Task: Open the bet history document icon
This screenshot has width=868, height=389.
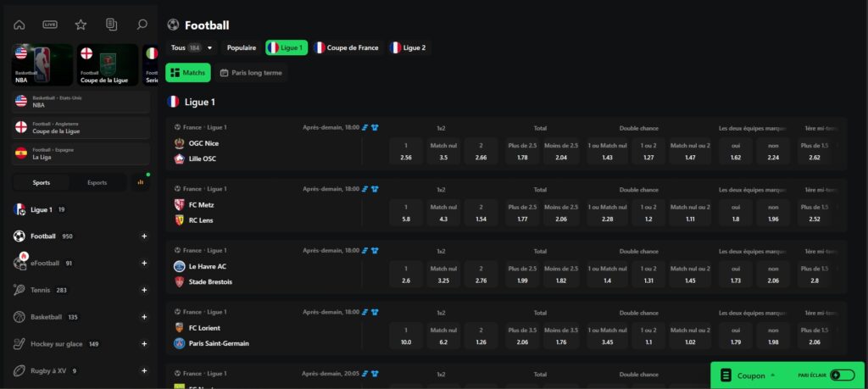Action: (x=111, y=25)
